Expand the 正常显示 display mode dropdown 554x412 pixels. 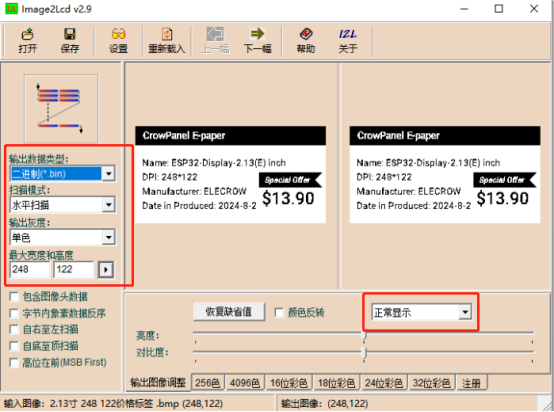point(465,312)
